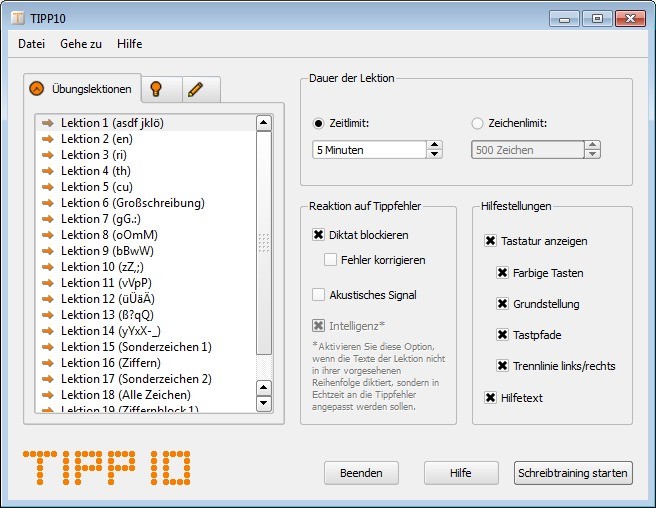
Task: Select Lektion 16 (Ziffern)
Action: (146, 363)
